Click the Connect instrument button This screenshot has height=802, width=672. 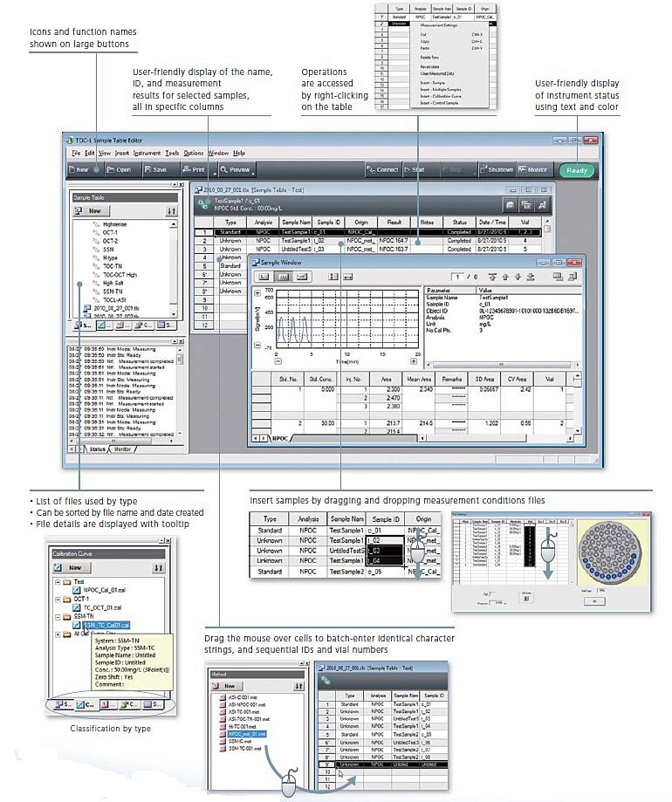[x=382, y=169]
